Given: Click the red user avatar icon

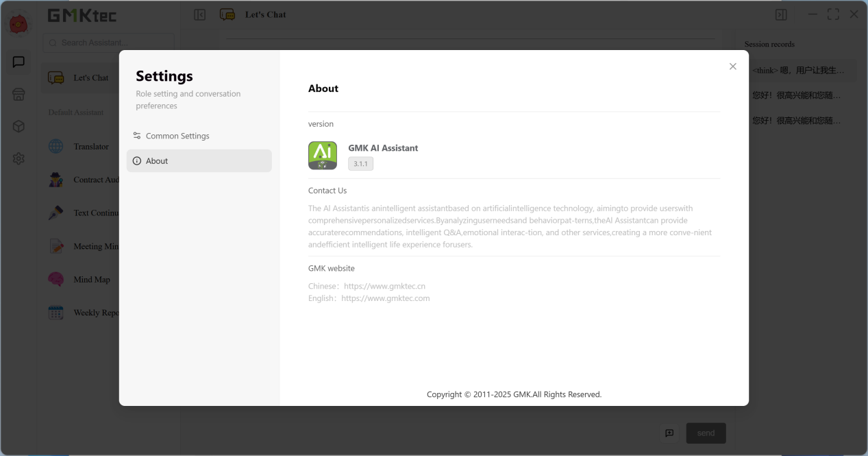Looking at the screenshot, I should point(18,24).
